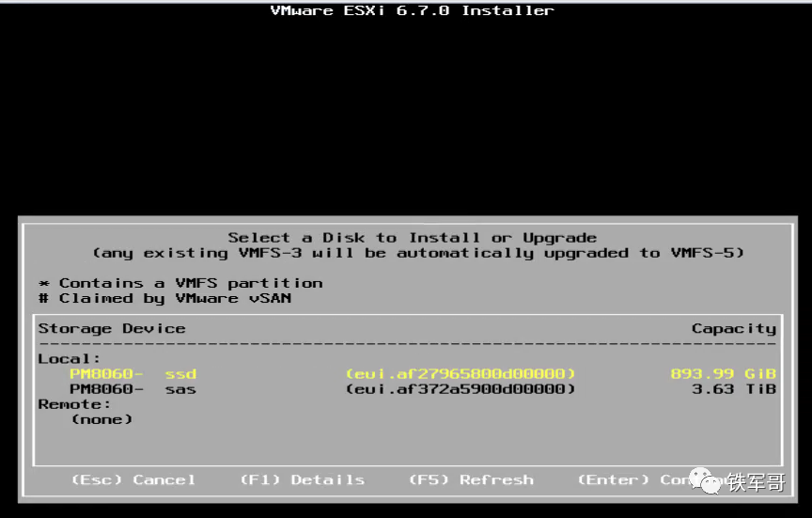Open (F1) Details for the disk
812x518 pixels.
click(x=303, y=479)
